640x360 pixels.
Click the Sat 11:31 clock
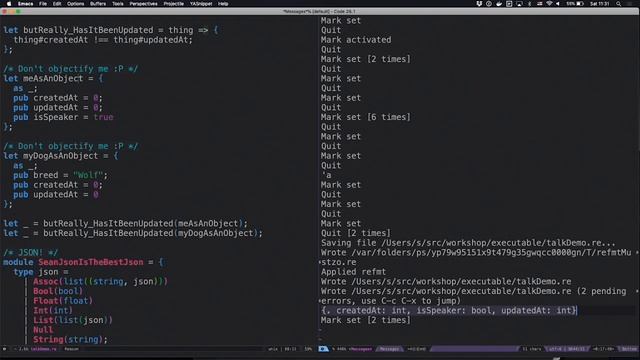pos(600,4)
